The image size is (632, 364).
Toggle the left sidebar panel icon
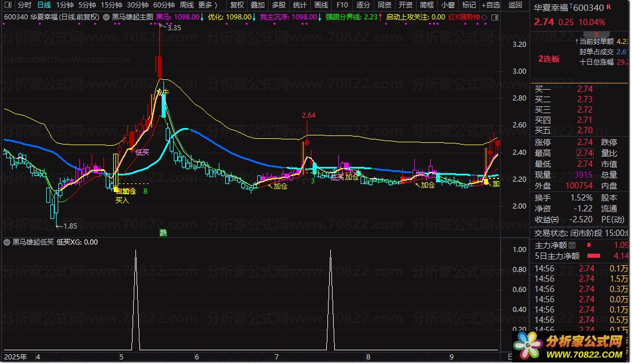(x=7, y=5)
